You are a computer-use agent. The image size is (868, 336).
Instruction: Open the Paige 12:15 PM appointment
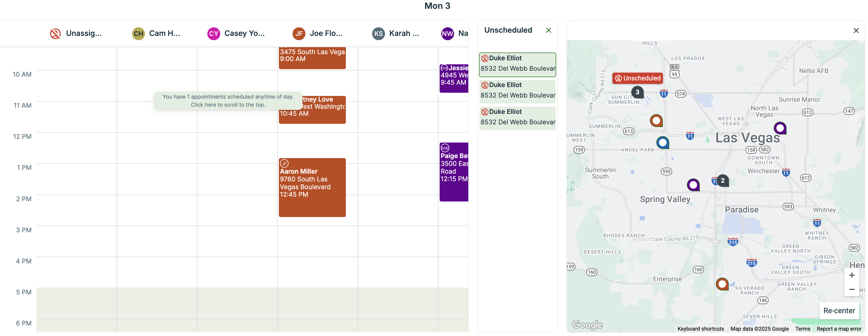[x=454, y=171]
